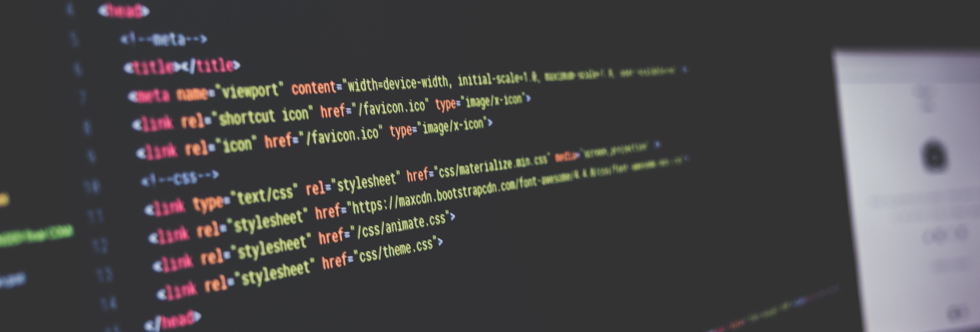Select the materialize.min.css stylesheet link
The width and height of the screenshot is (980, 332).
[x=350, y=183]
